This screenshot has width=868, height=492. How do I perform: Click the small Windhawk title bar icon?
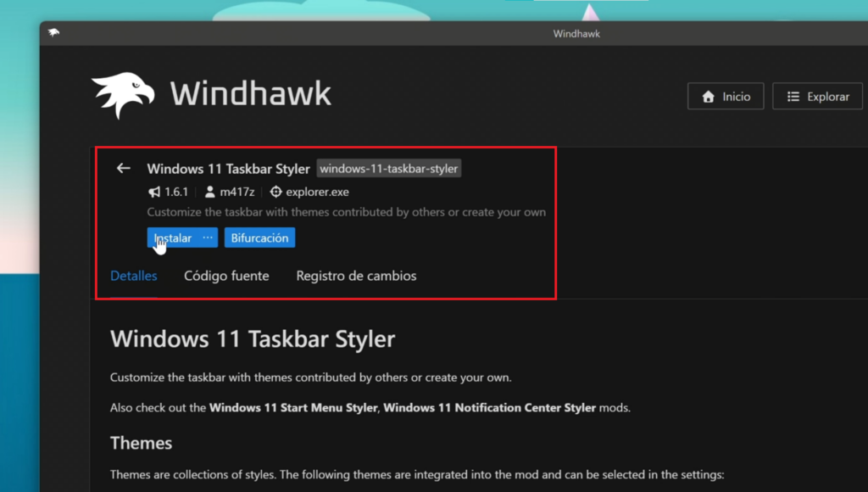53,33
